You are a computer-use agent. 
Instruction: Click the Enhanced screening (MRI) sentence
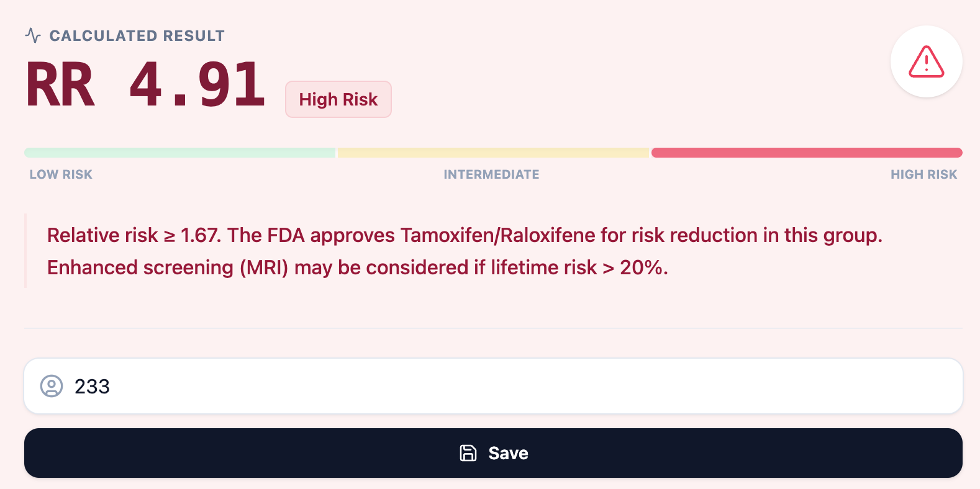[357, 267]
